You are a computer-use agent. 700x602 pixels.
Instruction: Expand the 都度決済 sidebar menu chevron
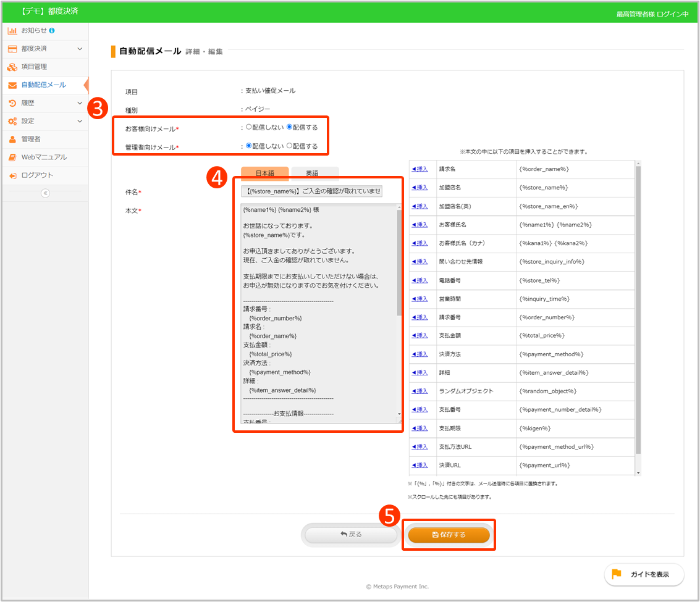pos(80,49)
